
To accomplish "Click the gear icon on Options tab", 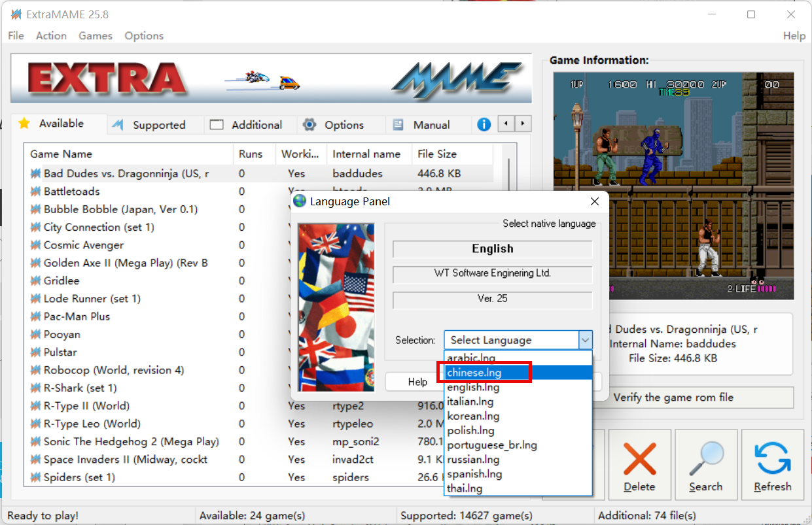I will click(x=309, y=124).
